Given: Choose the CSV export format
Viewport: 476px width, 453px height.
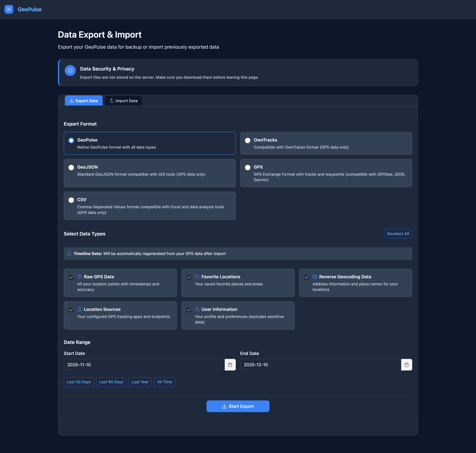Looking at the screenshot, I should click(x=71, y=200).
